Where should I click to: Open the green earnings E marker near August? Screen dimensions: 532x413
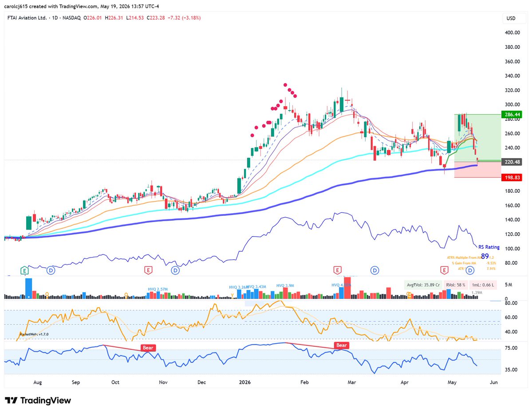point(24,271)
